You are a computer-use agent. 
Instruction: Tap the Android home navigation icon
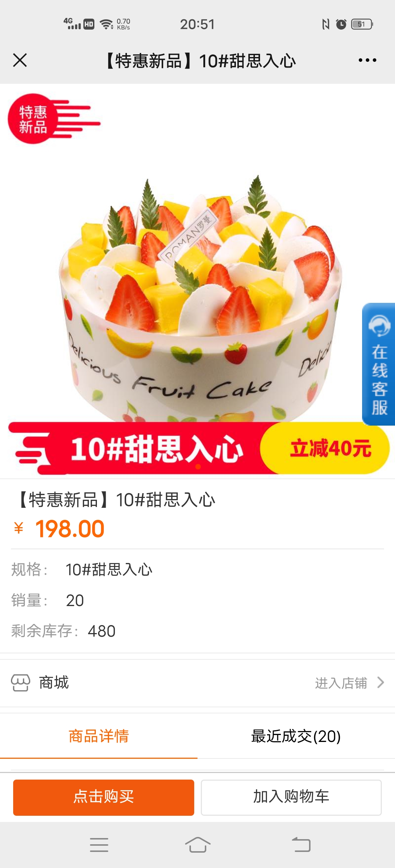(x=197, y=845)
